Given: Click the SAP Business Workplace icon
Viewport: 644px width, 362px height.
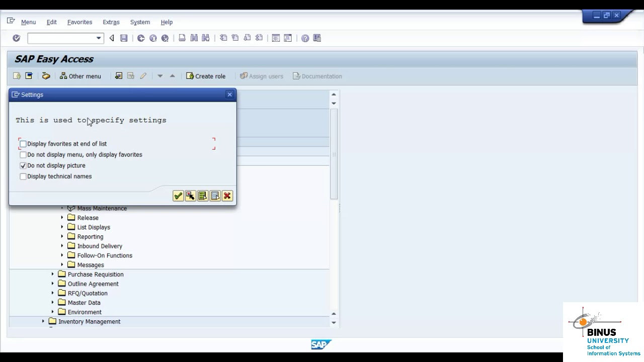Looking at the screenshot, I should [x=46, y=76].
